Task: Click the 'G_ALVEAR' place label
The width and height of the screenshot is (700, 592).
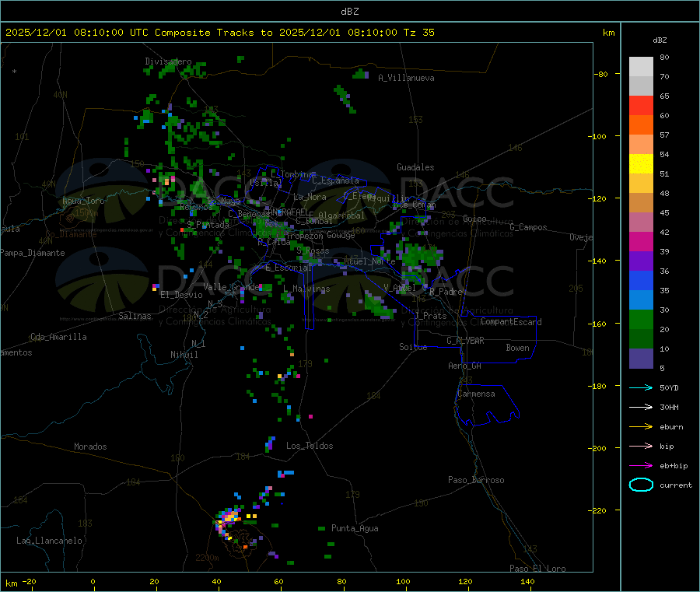Action: pyautogui.click(x=465, y=341)
